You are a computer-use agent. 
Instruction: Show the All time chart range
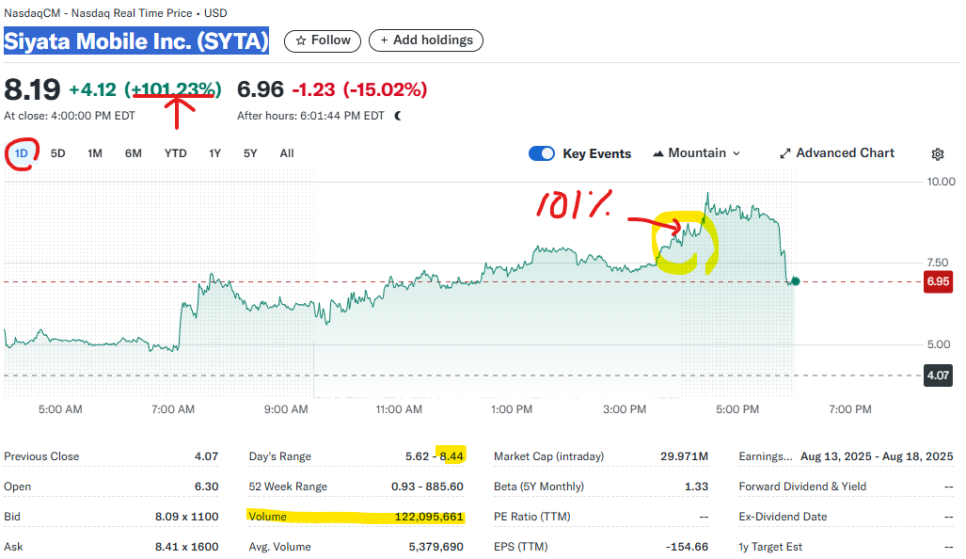pyautogui.click(x=286, y=153)
